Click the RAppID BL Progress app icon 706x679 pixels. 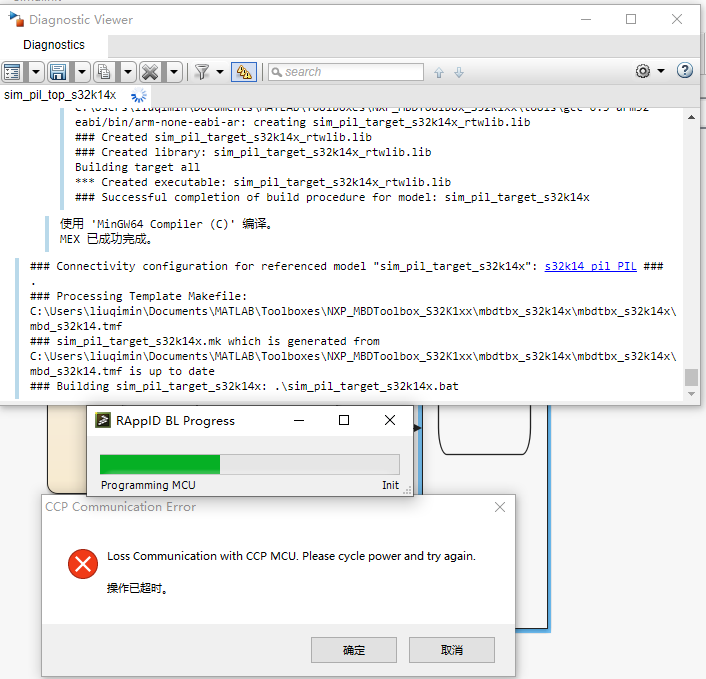[103, 420]
